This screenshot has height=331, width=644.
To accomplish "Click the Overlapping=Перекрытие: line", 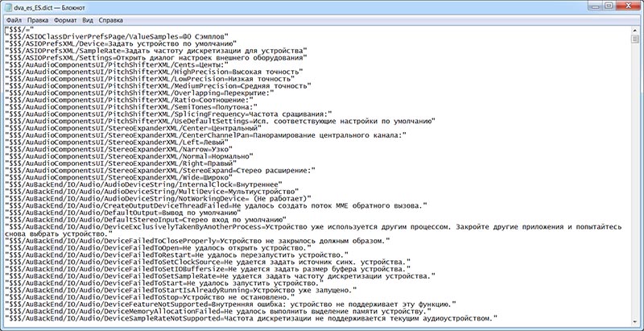I will point(139,93).
